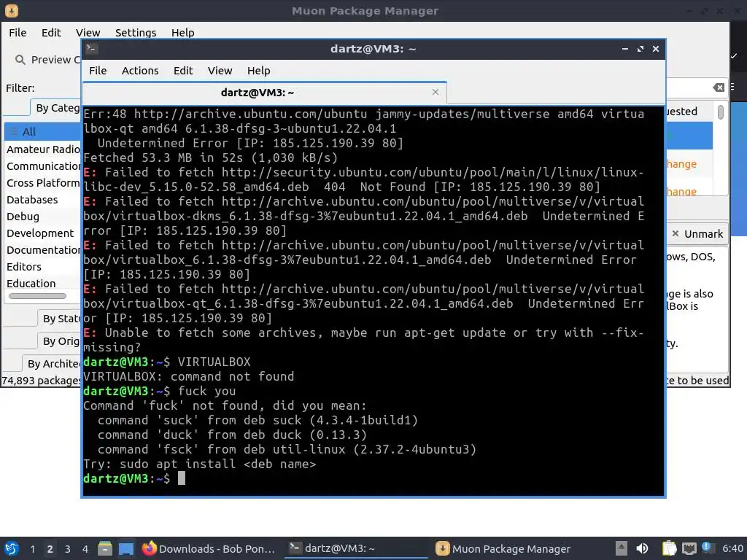Open file manager icon in taskbar

pyautogui.click(x=105, y=549)
